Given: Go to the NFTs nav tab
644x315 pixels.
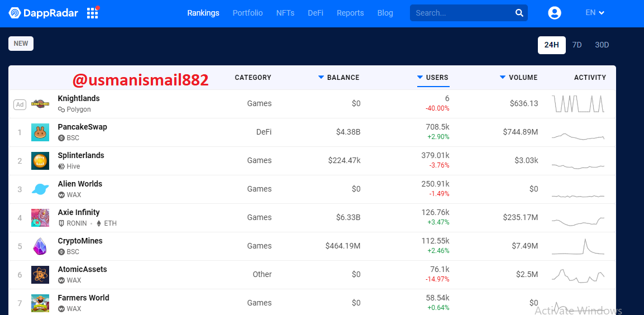Looking at the screenshot, I should [285, 13].
